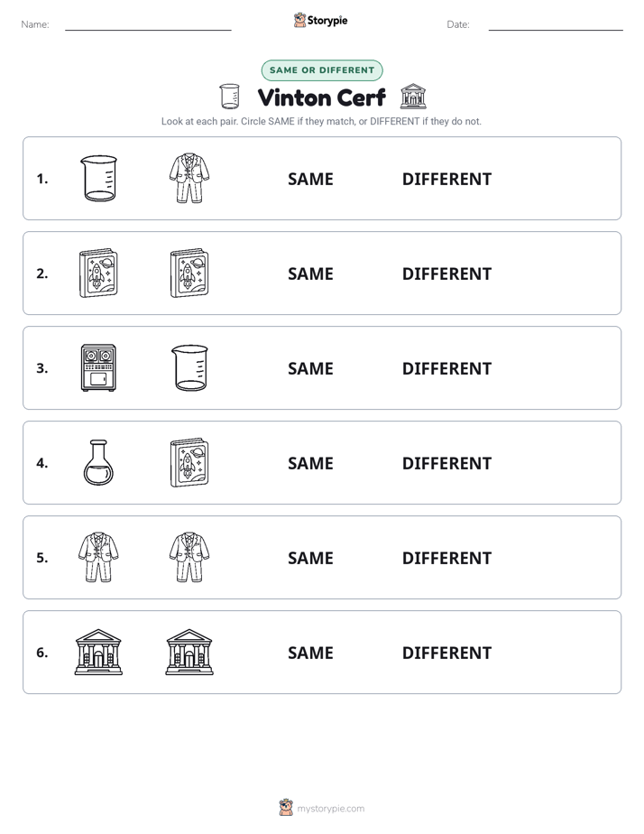Click the left building icon in row 6
This screenshot has height=834, width=644.
pyautogui.click(x=98, y=652)
